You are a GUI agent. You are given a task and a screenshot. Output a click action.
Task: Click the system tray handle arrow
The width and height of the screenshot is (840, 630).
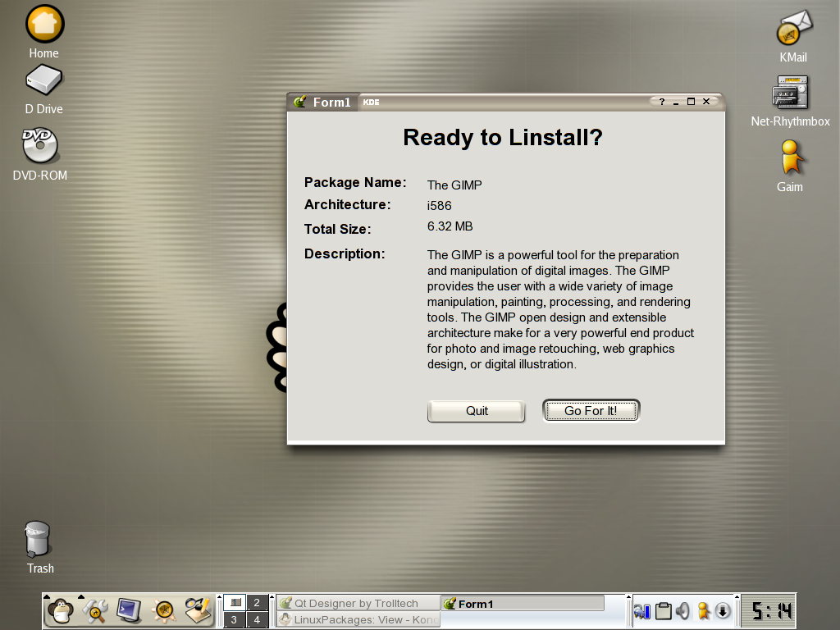tap(629, 596)
